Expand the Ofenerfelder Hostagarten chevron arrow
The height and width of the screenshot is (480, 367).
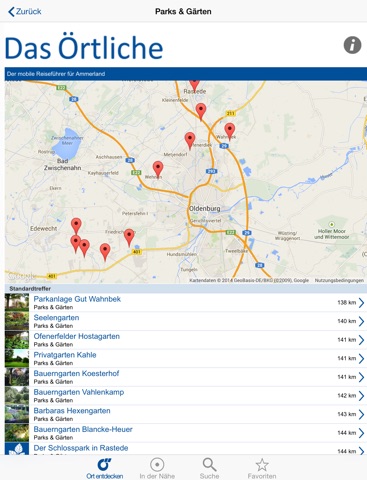361,340
